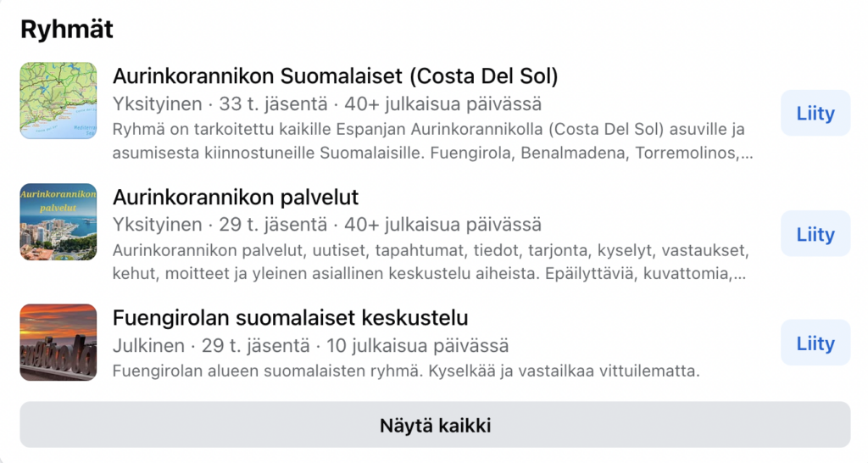Open the Fuengirola sunset group thumbnail
The image size is (868, 463).
pyautogui.click(x=58, y=343)
